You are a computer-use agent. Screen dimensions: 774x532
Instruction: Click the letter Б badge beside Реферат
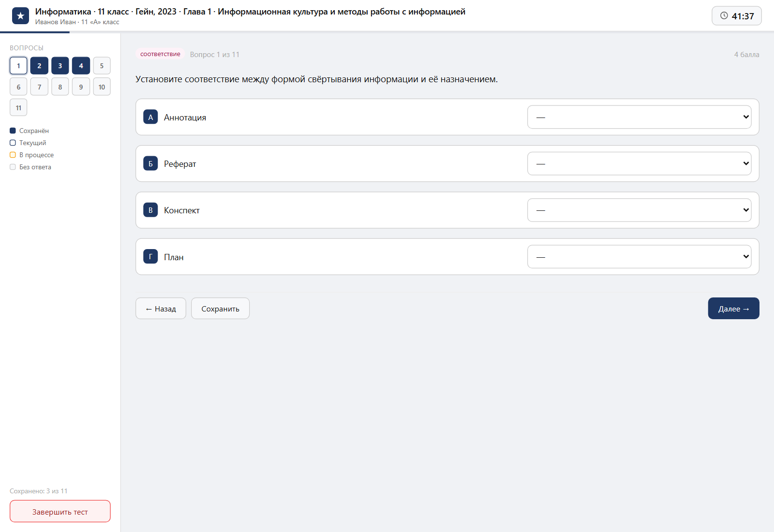point(150,163)
